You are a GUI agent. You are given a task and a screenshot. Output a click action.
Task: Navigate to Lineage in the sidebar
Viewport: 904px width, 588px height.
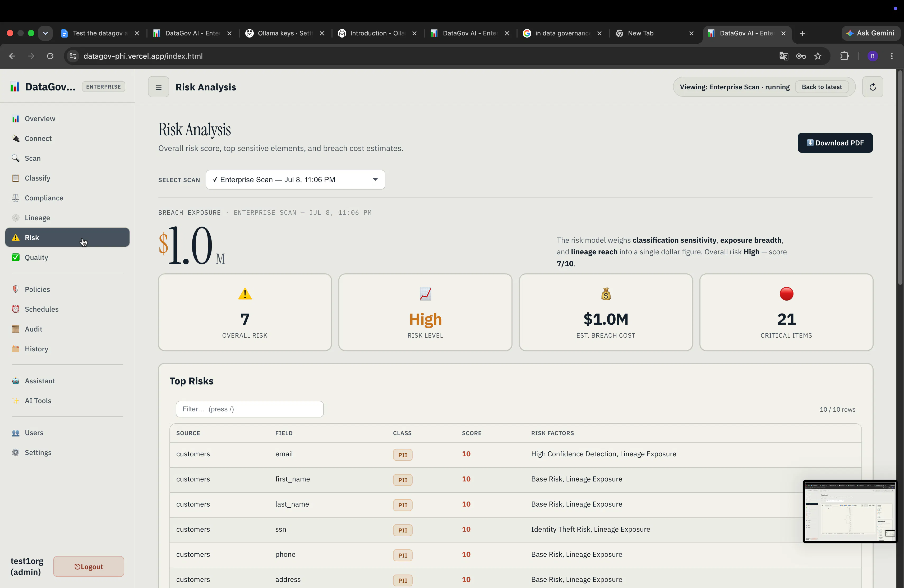(x=67, y=218)
